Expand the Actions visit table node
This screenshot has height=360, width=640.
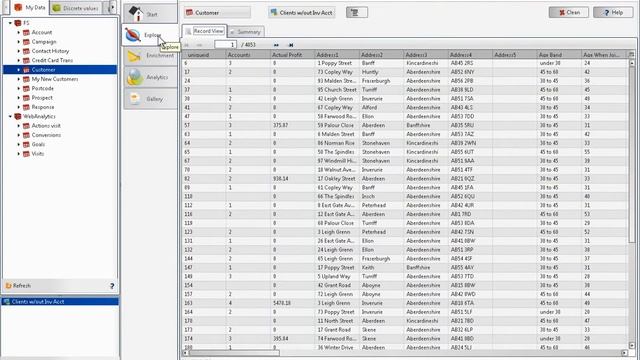18,126
